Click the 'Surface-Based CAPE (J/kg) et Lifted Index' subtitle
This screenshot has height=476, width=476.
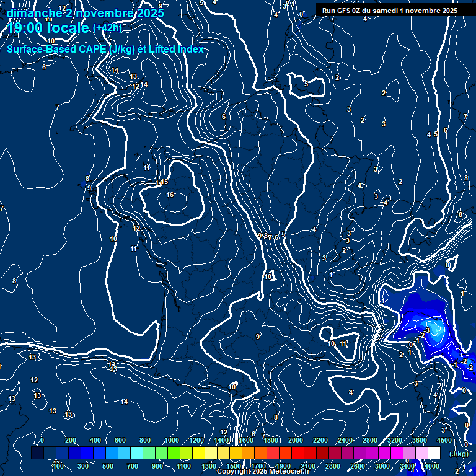click(105, 49)
